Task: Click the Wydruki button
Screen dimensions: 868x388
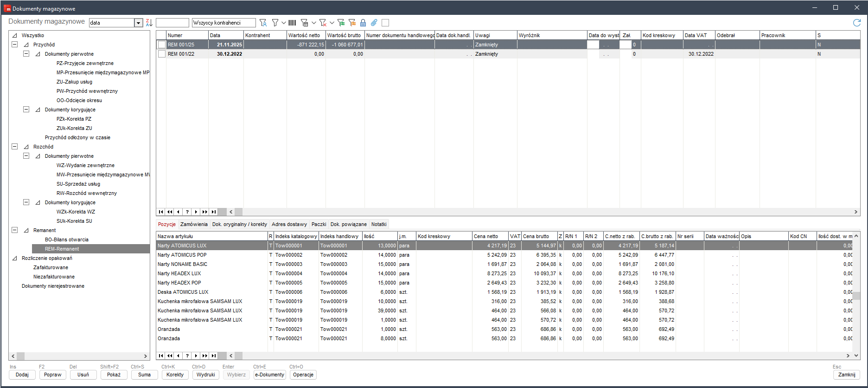Action: pos(205,375)
